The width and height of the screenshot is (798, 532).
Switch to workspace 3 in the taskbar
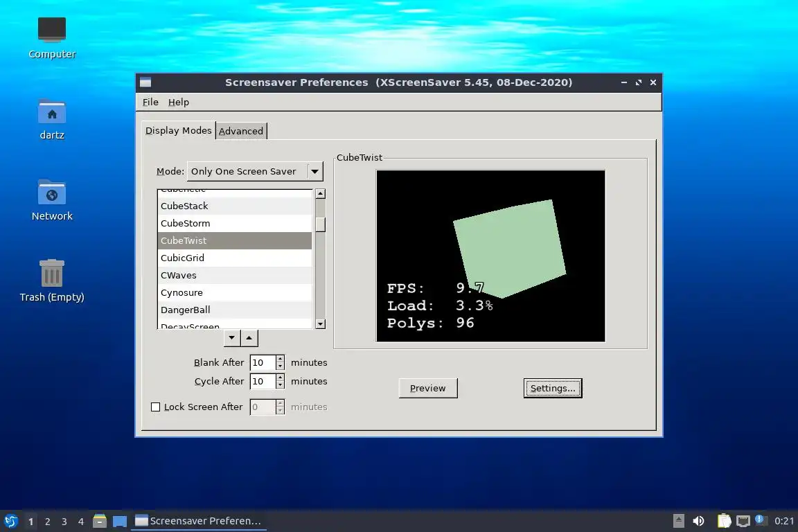[x=64, y=522]
